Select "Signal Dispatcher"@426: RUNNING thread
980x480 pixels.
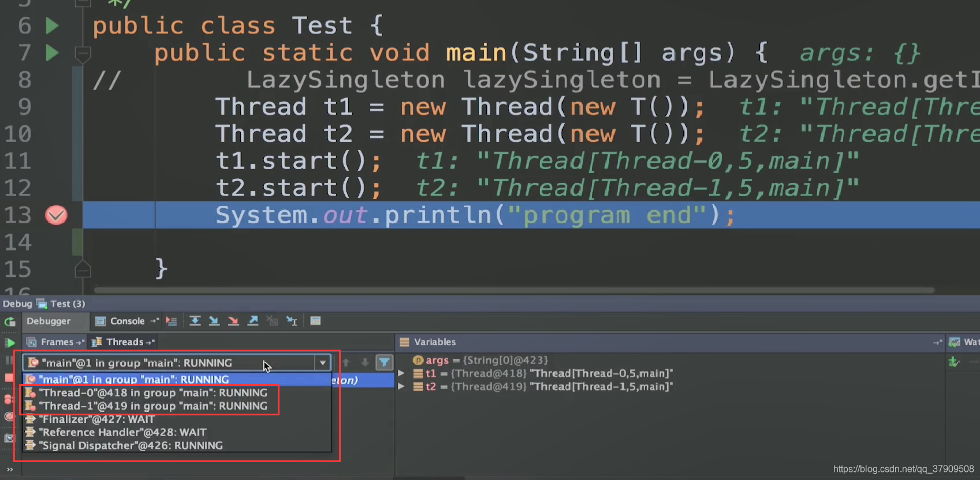coord(177,446)
